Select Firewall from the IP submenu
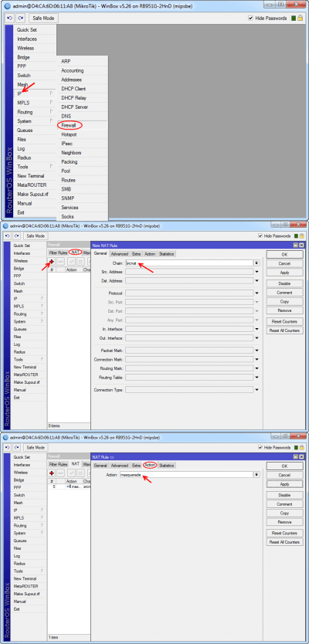This screenshot has width=309, height=644. (69, 125)
